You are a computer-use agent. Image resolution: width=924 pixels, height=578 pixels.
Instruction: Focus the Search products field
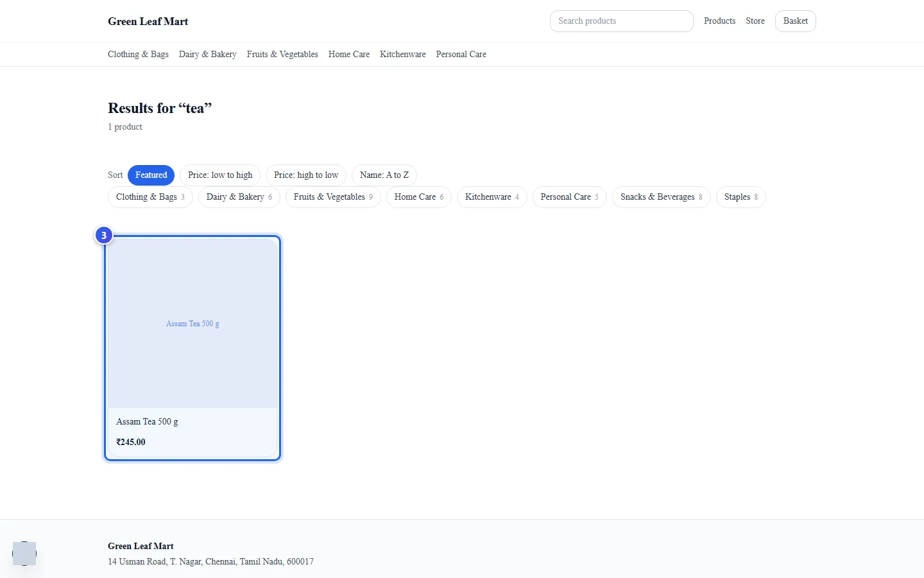coord(621,21)
